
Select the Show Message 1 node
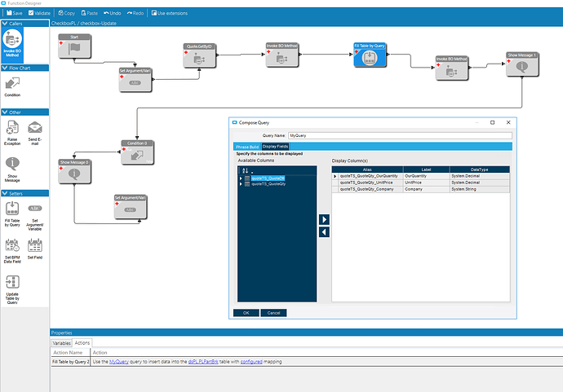522,64
